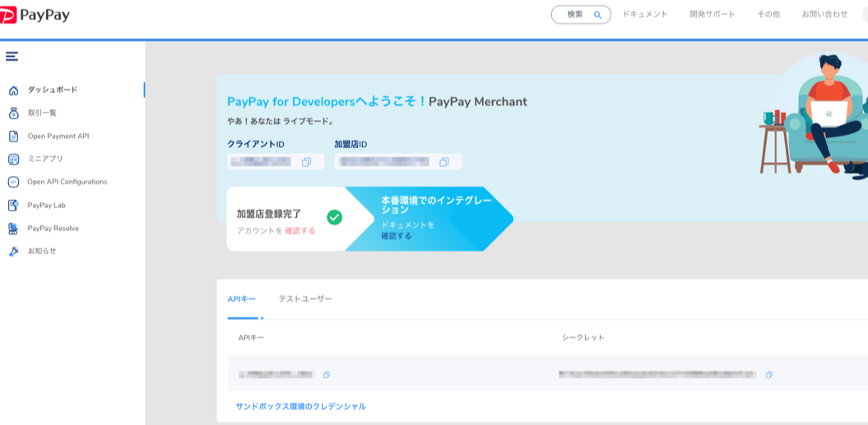Click the PayPay Lab sidebar icon

point(14,206)
